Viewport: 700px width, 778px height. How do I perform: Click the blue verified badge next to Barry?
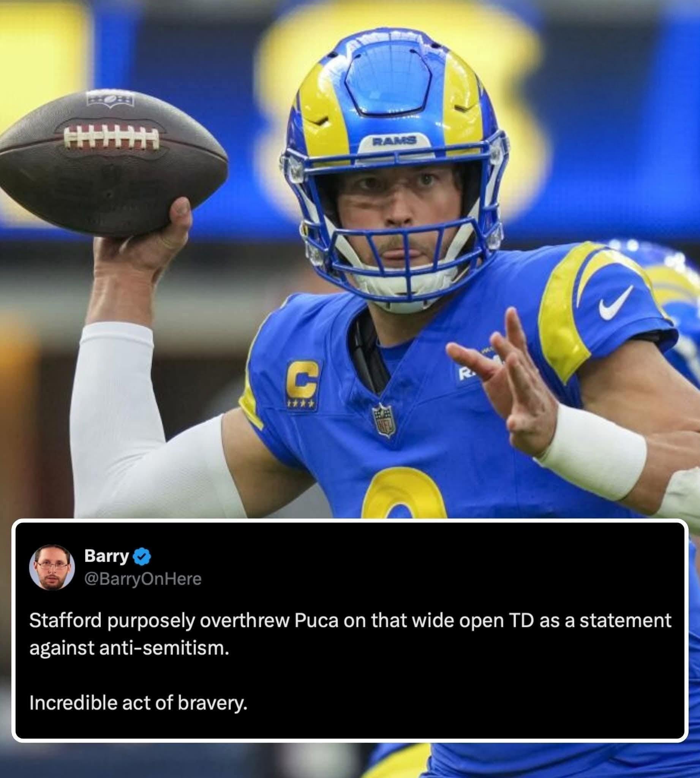click(x=142, y=557)
